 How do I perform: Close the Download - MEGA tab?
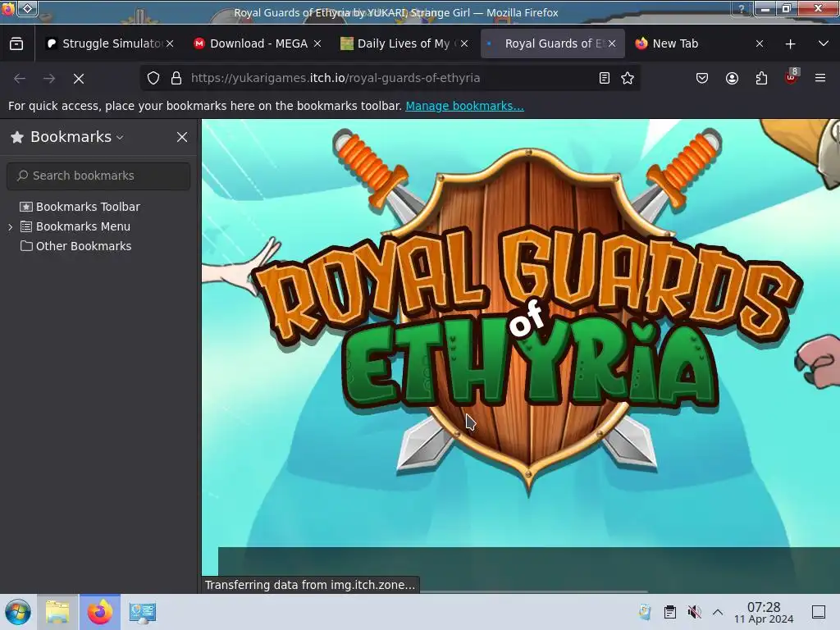317,44
